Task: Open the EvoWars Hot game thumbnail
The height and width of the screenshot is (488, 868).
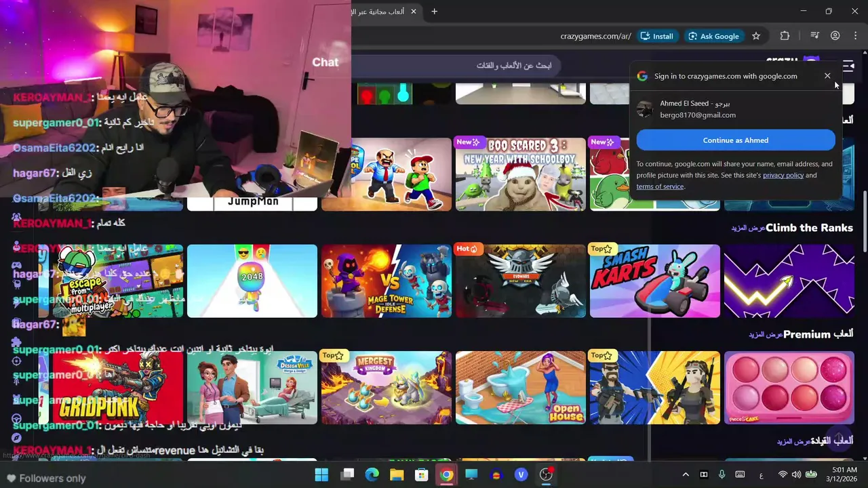Action: tap(521, 281)
